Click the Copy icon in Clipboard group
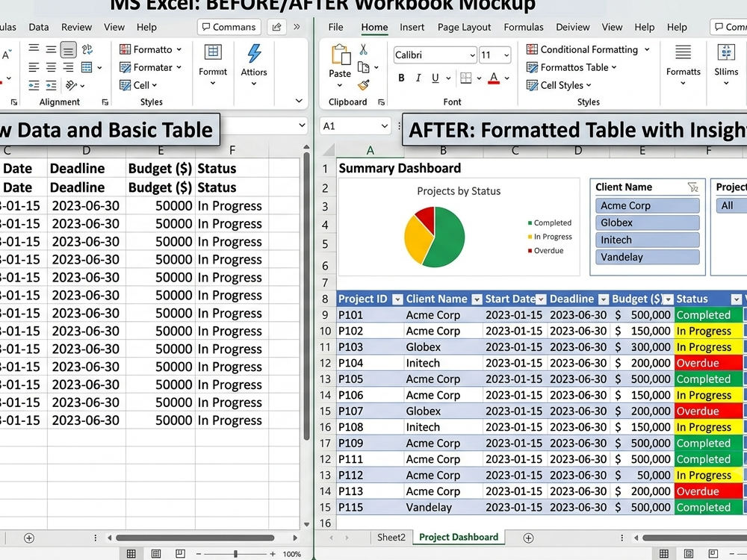The image size is (747, 560). click(364, 68)
